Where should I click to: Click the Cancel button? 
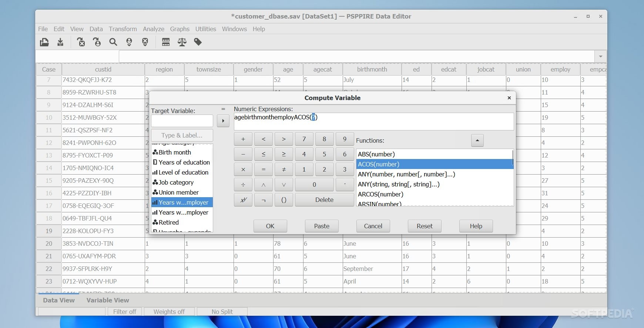[x=373, y=226]
